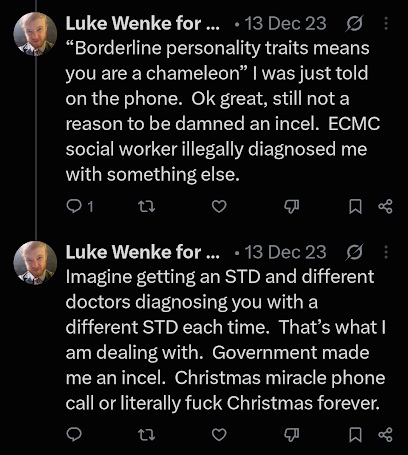Share the second post via share icon

click(385, 435)
